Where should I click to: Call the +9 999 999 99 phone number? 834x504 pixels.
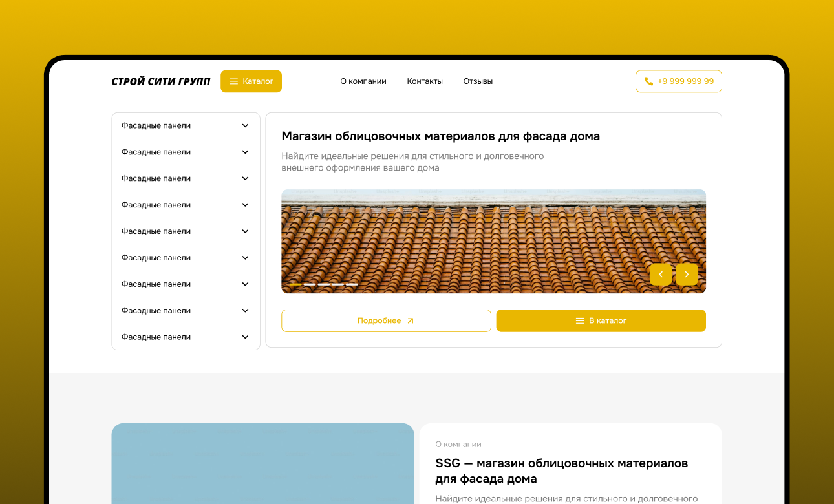tap(678, 81)
